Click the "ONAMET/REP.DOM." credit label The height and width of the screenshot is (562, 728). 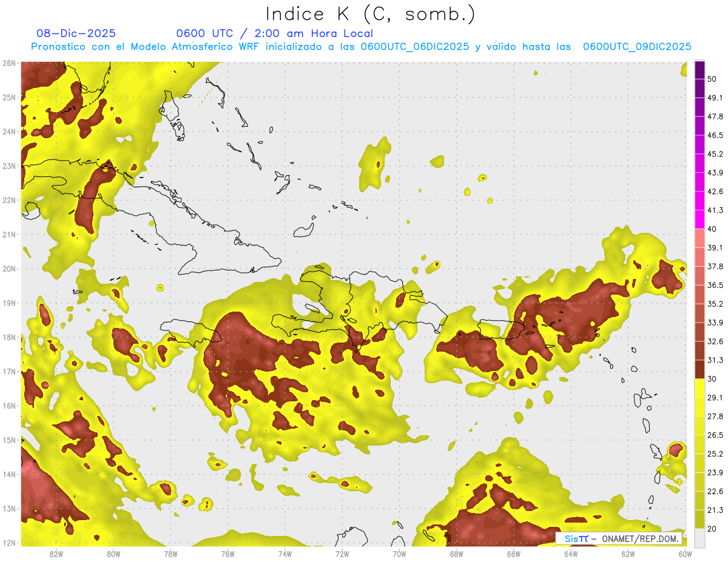[641, 539]
